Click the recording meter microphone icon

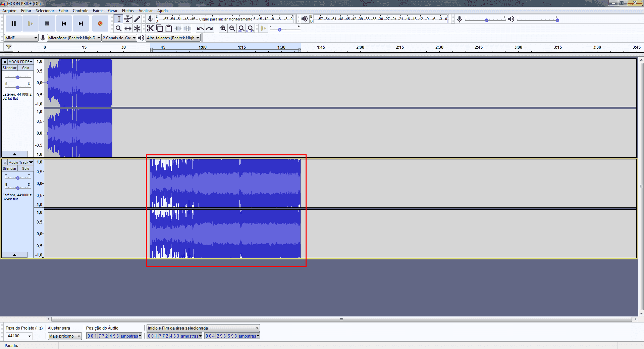point(150,19)
